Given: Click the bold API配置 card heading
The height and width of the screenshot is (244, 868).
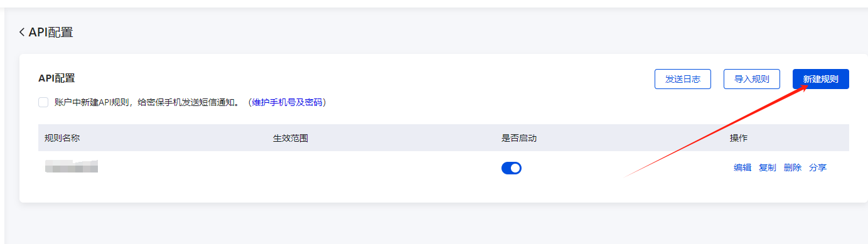Looking at the screenshot, I should coord(56,78).
